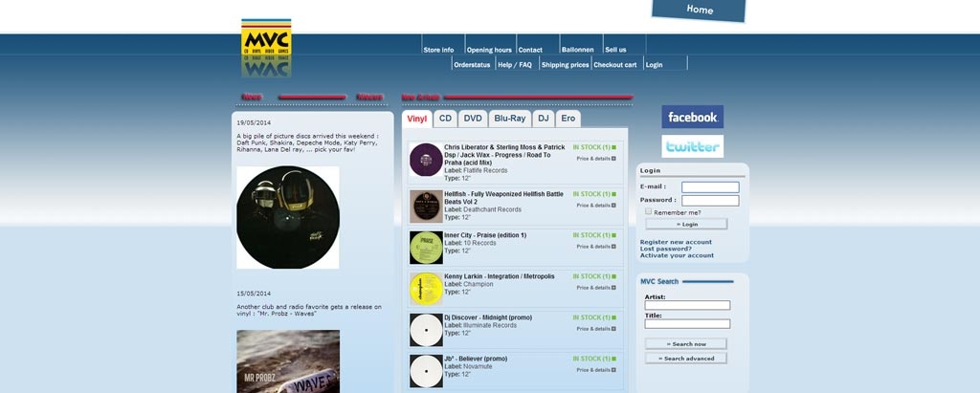
Task: Expand Price & details for Dj Discover Midnight
Action: click(596, 329)
